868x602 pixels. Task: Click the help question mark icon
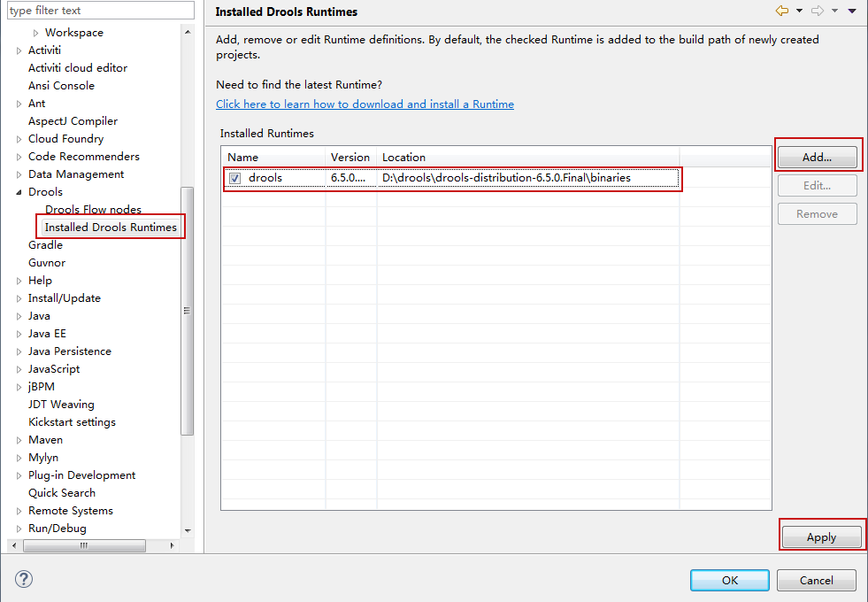tap(24, 579)
